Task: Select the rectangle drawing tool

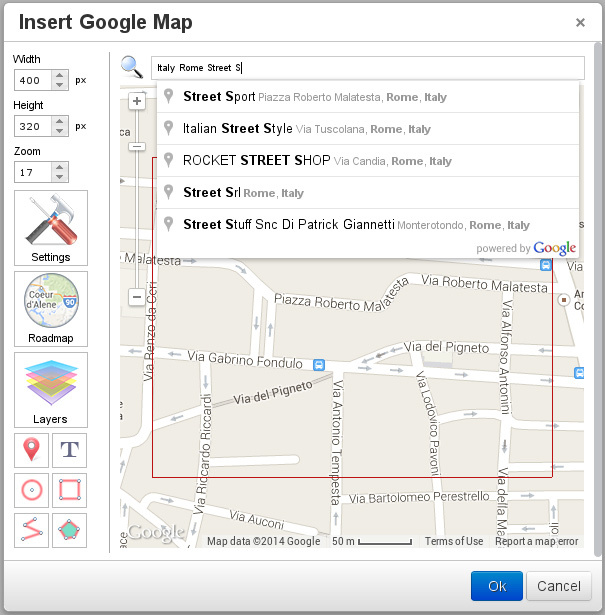Action: (x=70, y=491)
